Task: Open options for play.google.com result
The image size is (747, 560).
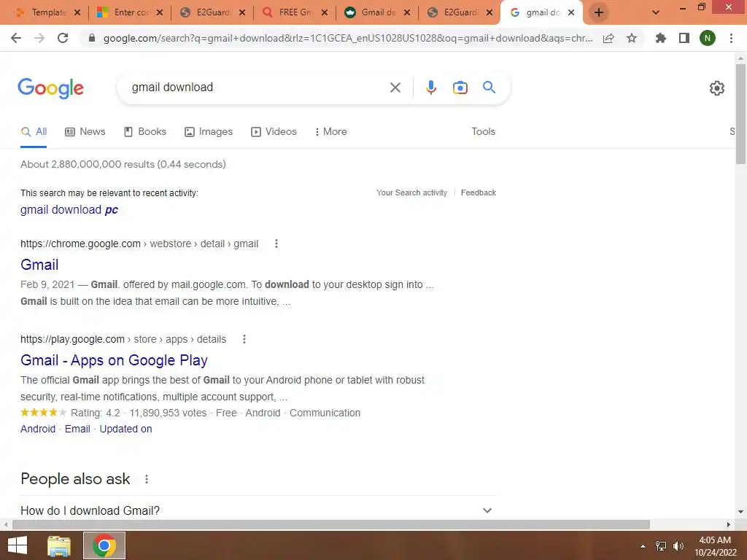Action: (244, 339)
